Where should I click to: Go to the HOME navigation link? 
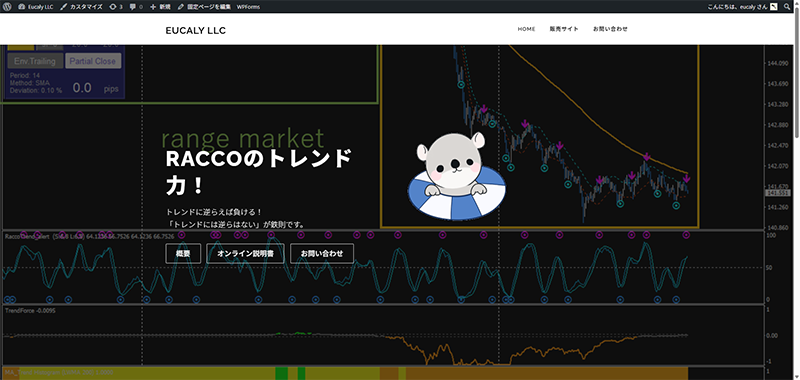tap(527, 29)
